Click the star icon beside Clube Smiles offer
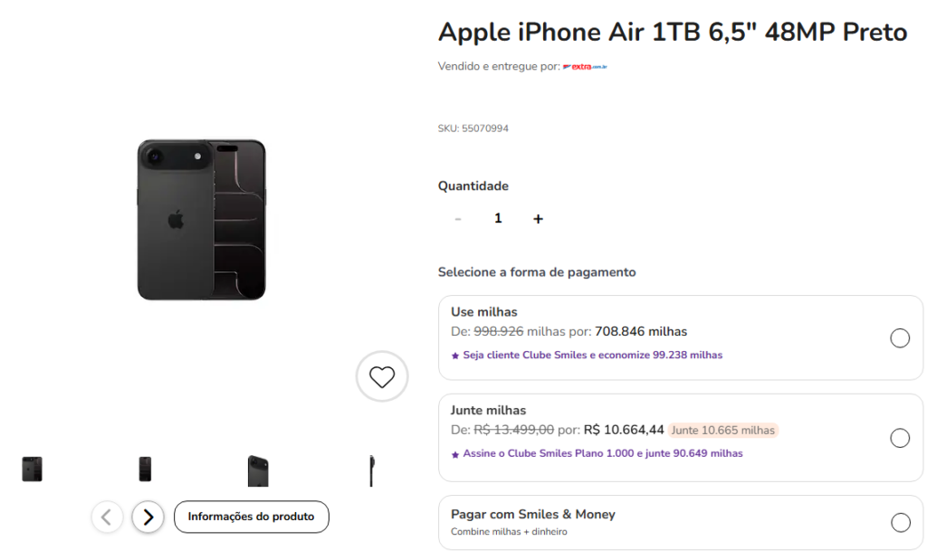The height and width of the screenshot is (560, 927). coord(455,356)
